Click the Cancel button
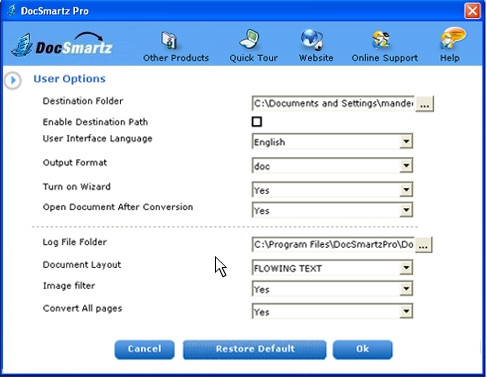This screenshot has height=378, width=487. click(144, 349)
